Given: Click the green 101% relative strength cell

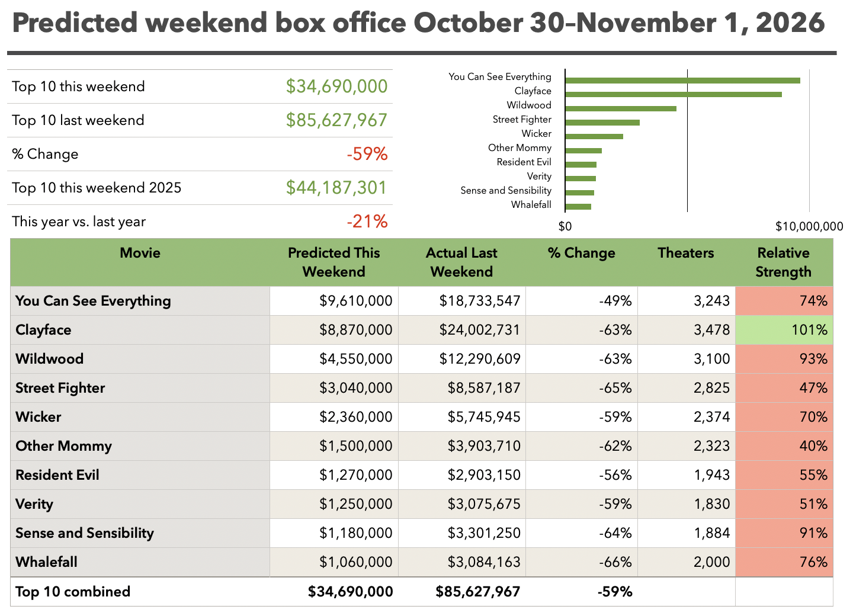Looking at the screenshot, I should pos(784,330).
